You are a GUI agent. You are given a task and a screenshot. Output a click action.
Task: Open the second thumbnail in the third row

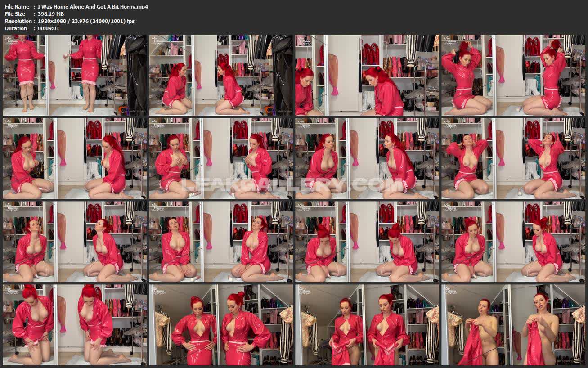pyautogui.click(x=221, y=242)
